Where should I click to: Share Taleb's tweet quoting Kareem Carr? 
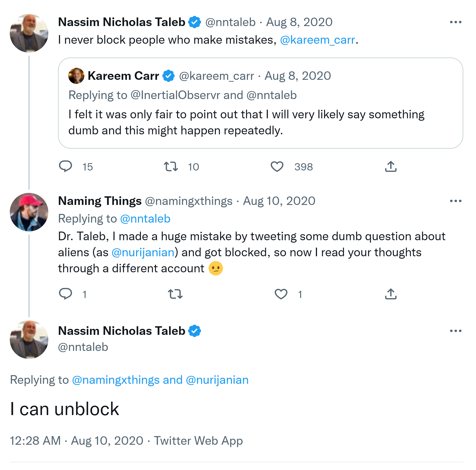click(x=390, y=166)
